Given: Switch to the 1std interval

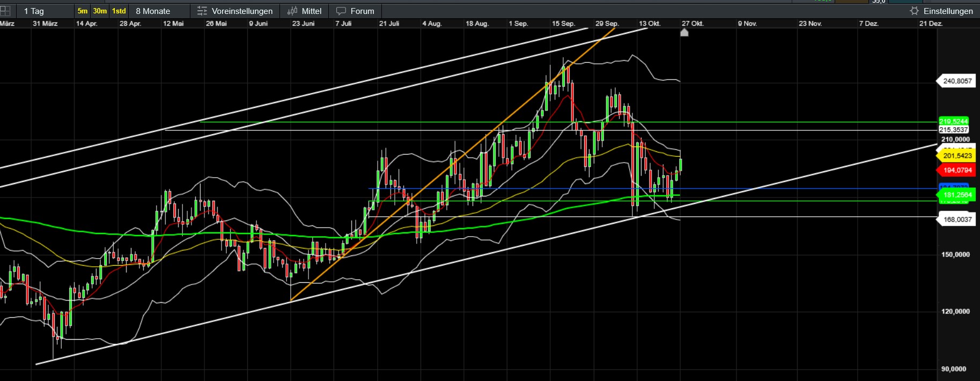Looking at the screenshot, I should pos(119,11).
